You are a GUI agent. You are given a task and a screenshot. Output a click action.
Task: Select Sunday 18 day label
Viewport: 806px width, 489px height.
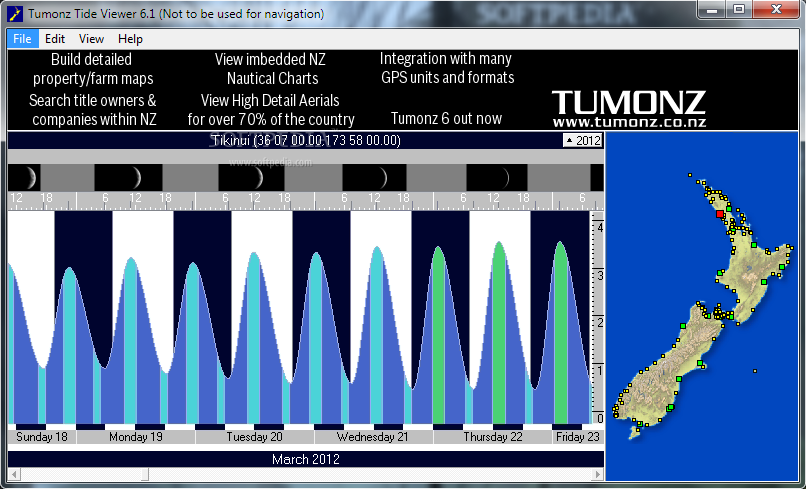(x=42, y=437)
